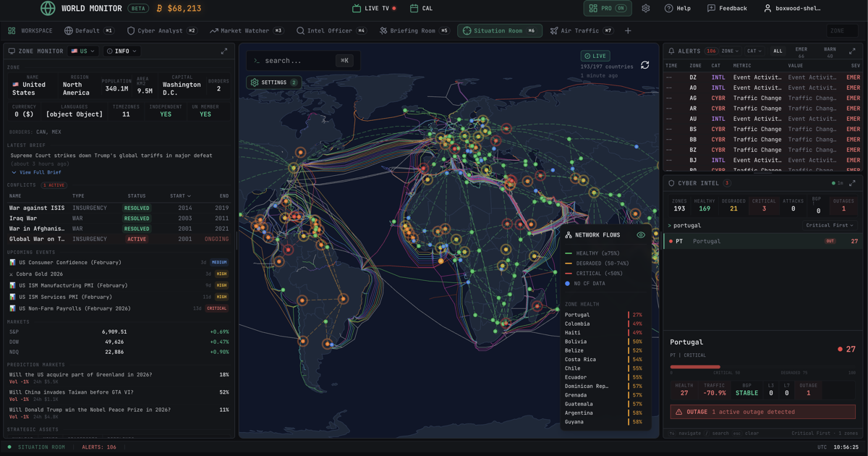Change the Critical First sort dropdown
The width and height of the screenshot is (868, 456).
coord(830,225)
